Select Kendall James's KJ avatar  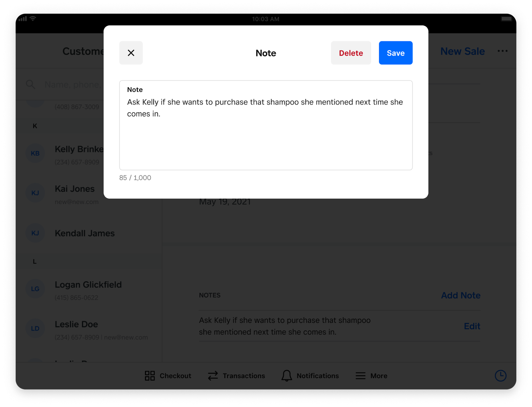coord(35,233)
